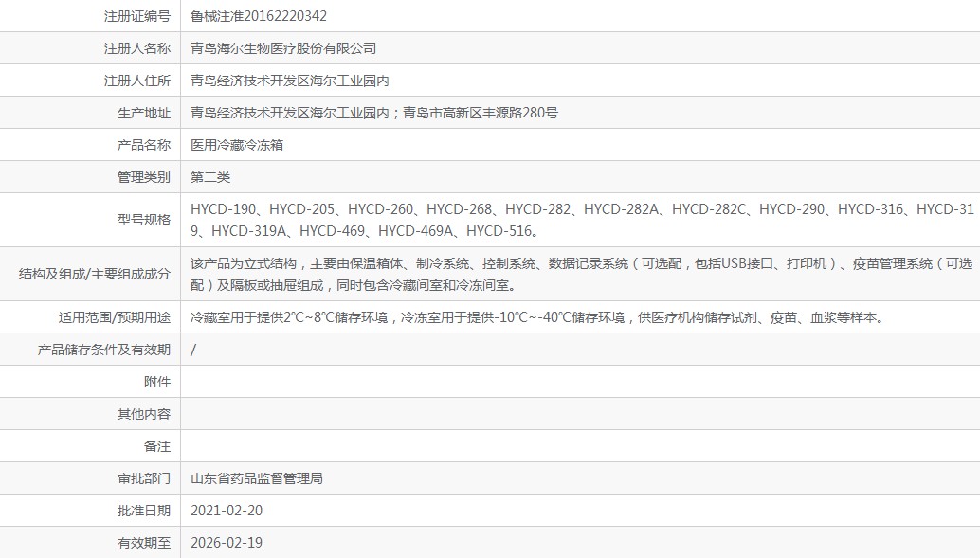Select approval date 2021-02-20
980x558 pixels.
227,512
